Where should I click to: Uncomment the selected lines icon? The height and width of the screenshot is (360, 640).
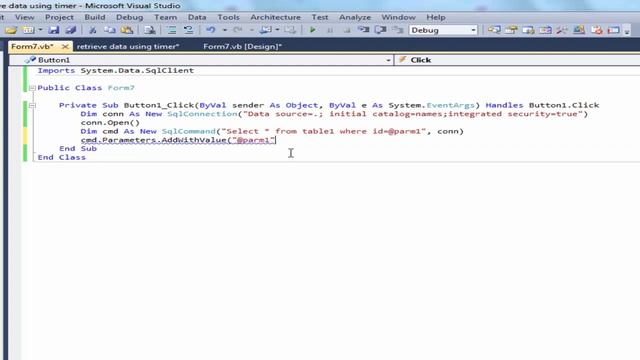(x=189, y=30)
